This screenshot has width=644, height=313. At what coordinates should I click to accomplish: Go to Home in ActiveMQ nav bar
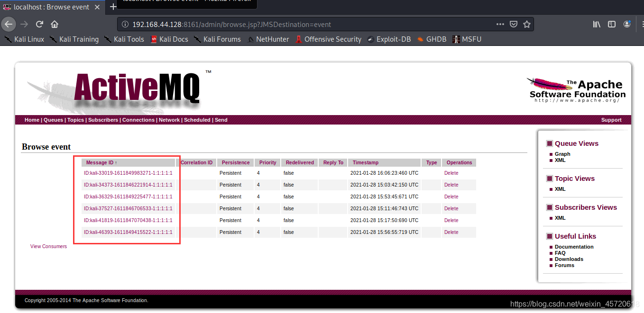(32, 120)
